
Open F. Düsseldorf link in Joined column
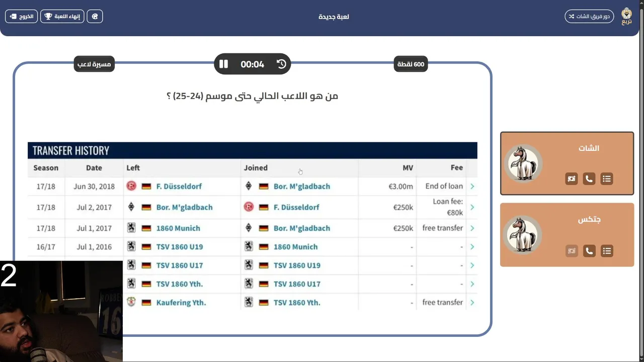click(296, 207)
